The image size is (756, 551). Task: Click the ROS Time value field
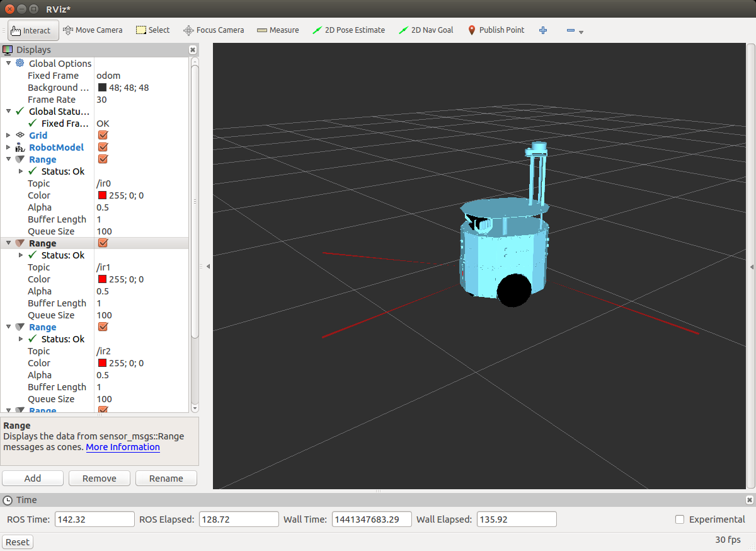(94, 519)
